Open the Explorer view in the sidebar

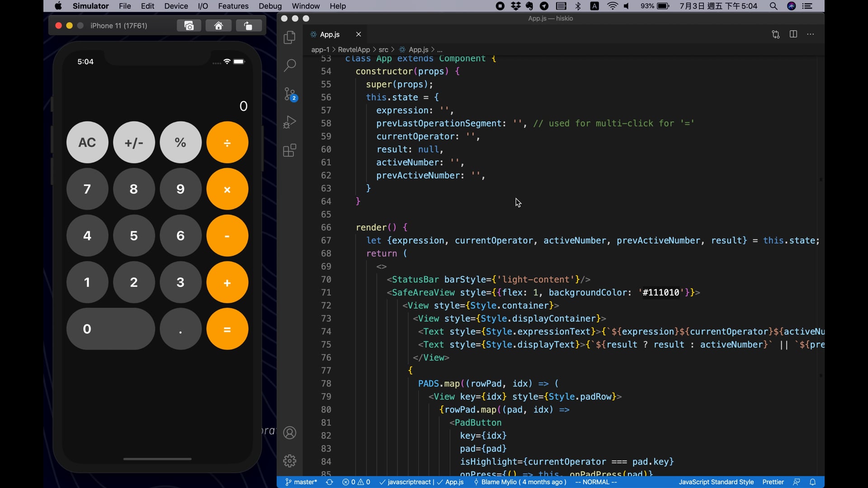tap(289, 38)
